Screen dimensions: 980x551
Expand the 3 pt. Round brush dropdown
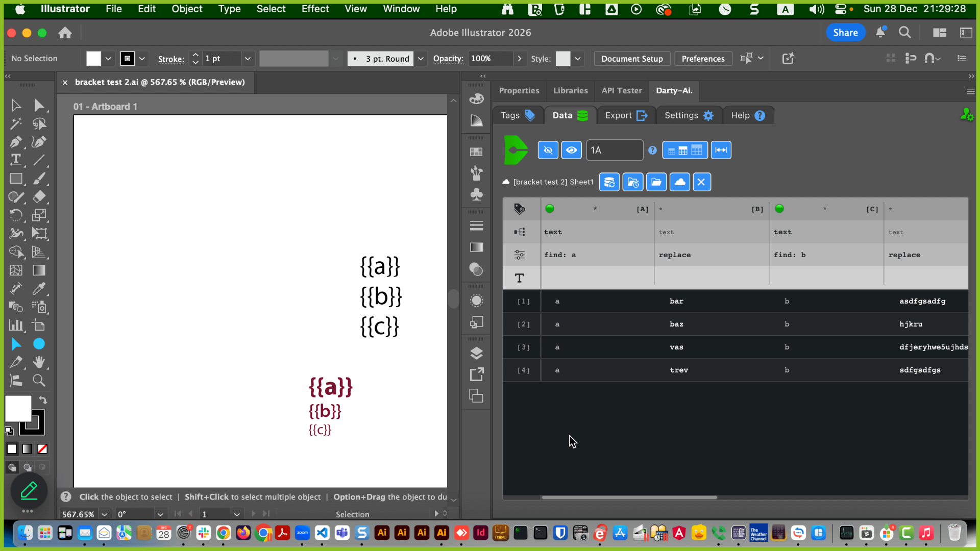421,59
